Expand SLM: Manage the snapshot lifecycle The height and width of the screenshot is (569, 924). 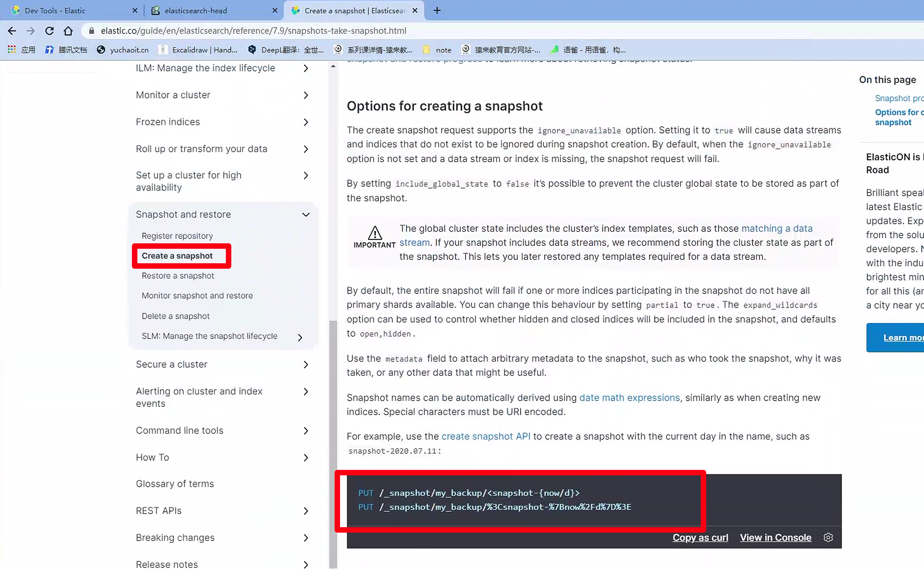coord(300,338)
